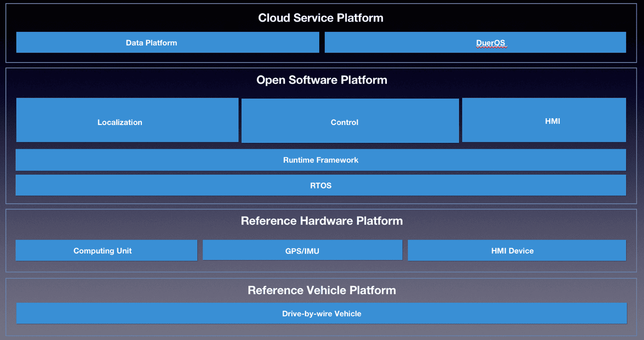Open the Drive-by-wire Vehicle bar
644x340 pixels.
click(x=321, y=313)
